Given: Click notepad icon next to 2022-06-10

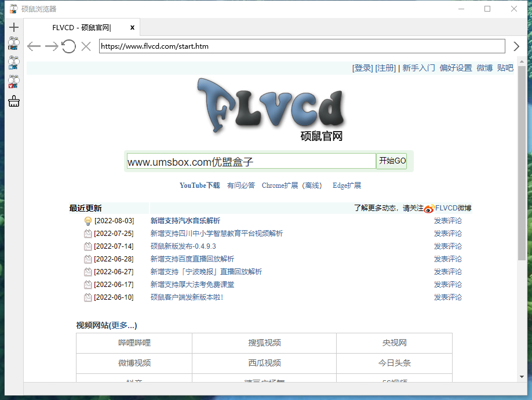Looking at the screenshot, I should coord(88,297).
